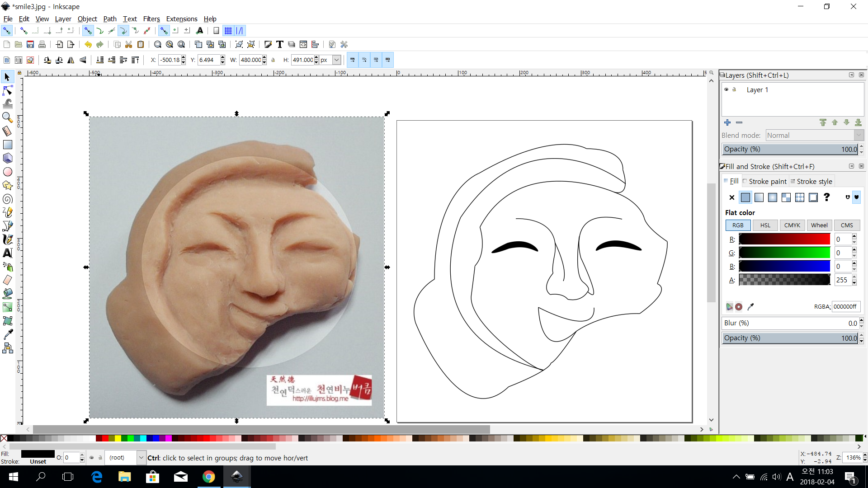
Task: Select Pattern fill option
Action: tap(800, 197)
